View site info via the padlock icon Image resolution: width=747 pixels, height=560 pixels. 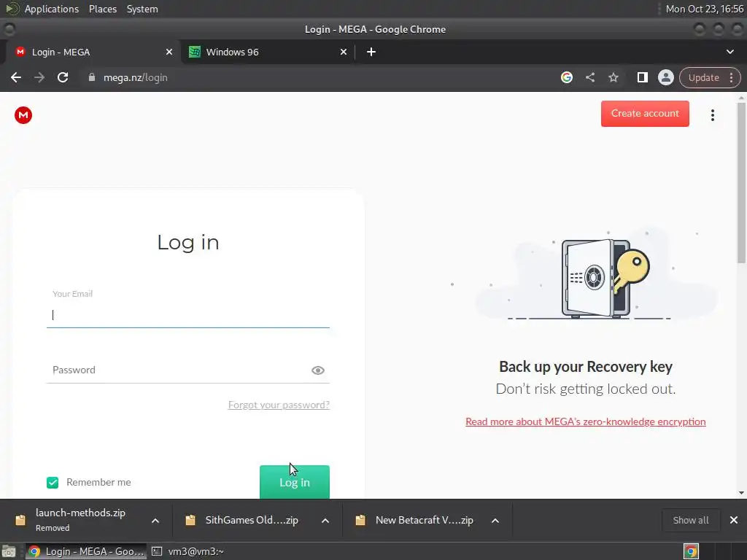(92, 77)
